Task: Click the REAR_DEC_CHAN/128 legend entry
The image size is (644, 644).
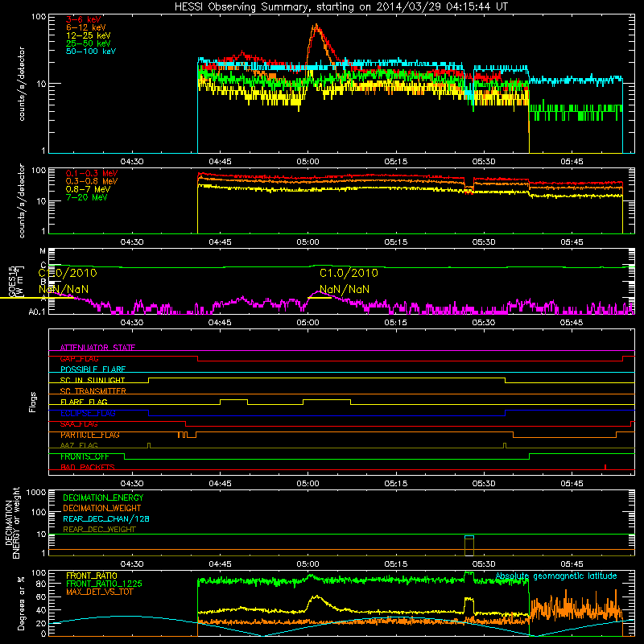Action: [106, 518]
